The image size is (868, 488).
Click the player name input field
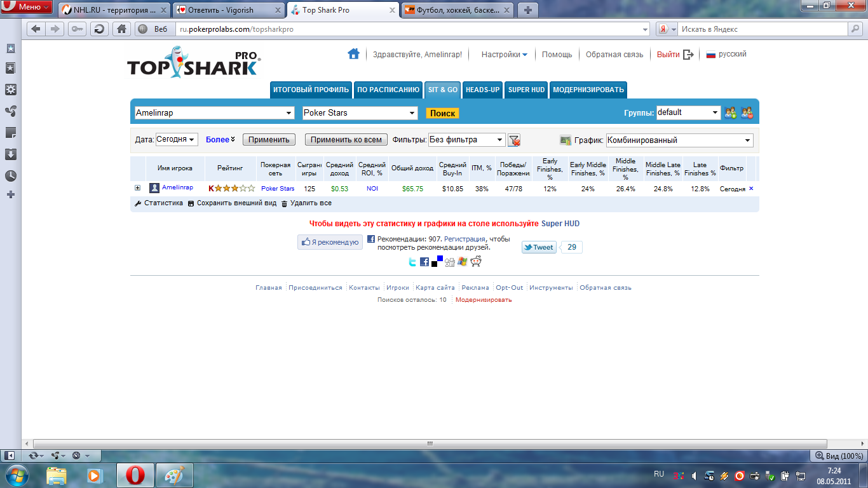(210, 113)
